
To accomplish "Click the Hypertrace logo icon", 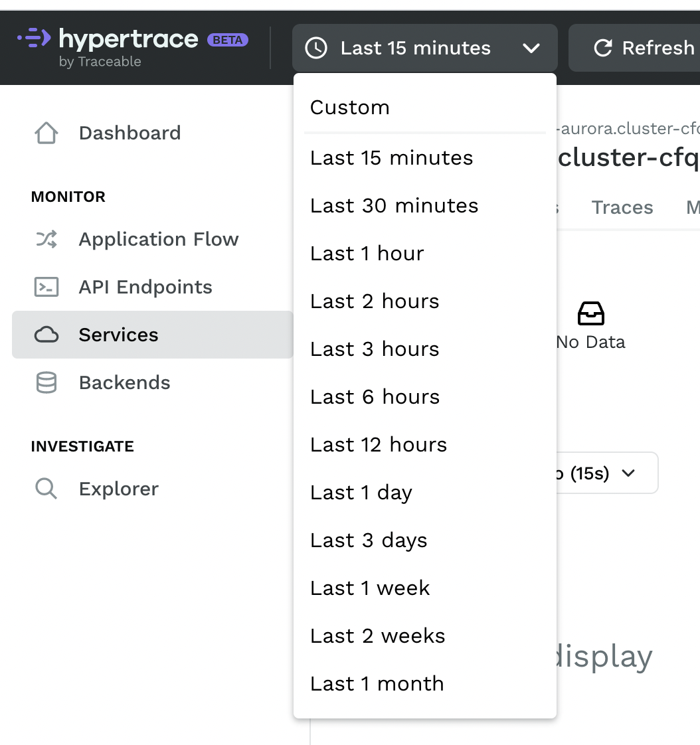I will (x=34, y=39).
